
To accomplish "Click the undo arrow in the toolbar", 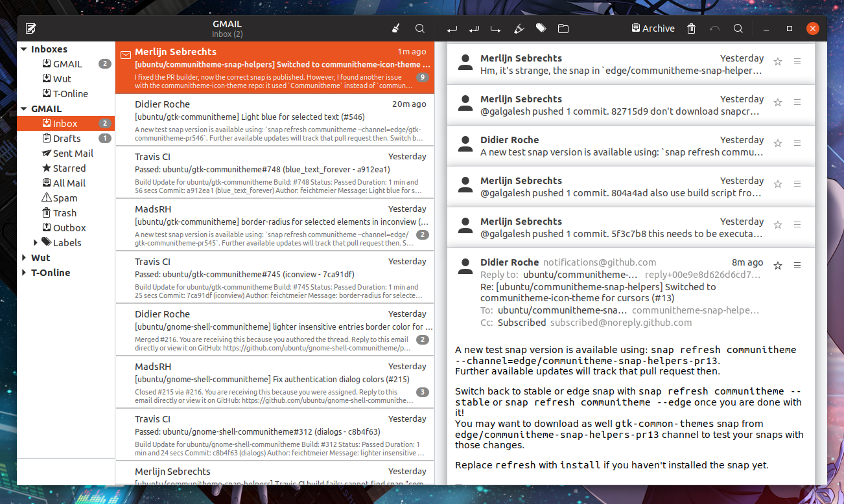I will (x=715, y=29).
